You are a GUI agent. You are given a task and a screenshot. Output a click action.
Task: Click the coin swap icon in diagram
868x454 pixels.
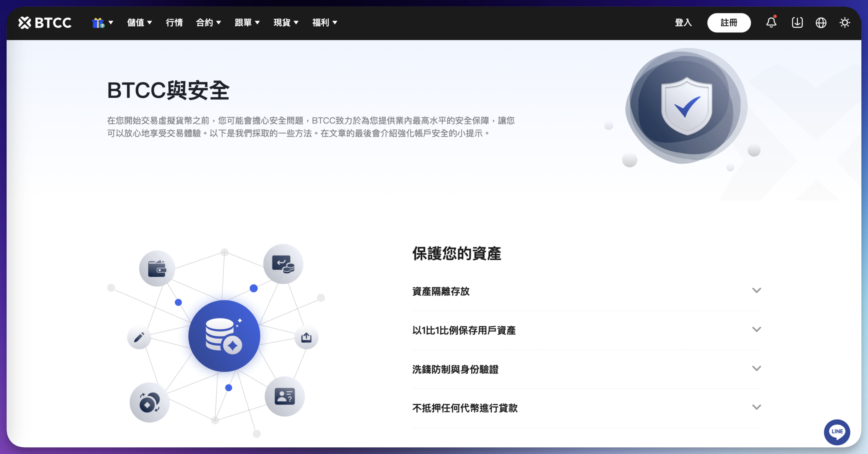click(150, 402)
